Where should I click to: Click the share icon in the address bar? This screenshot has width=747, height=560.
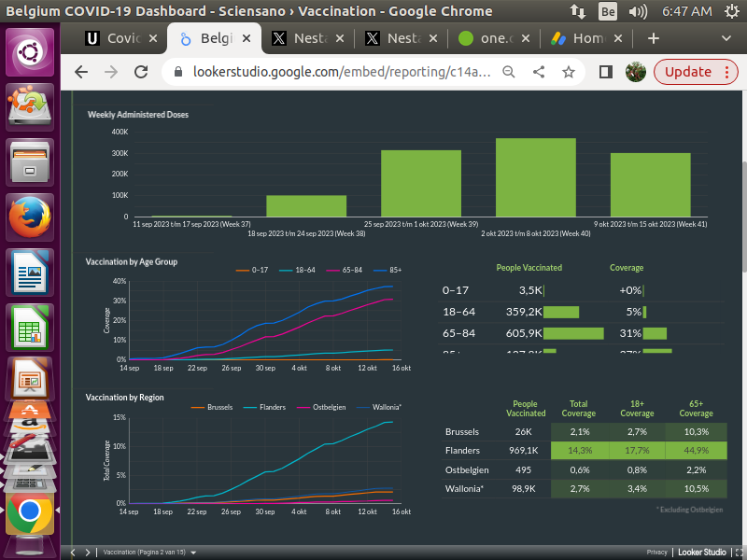coord(539,72)
